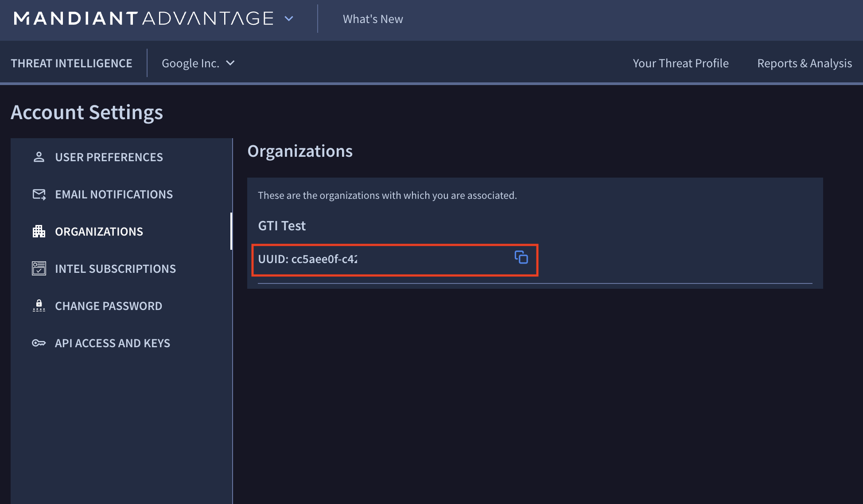Open User Preferences settings

109,157
